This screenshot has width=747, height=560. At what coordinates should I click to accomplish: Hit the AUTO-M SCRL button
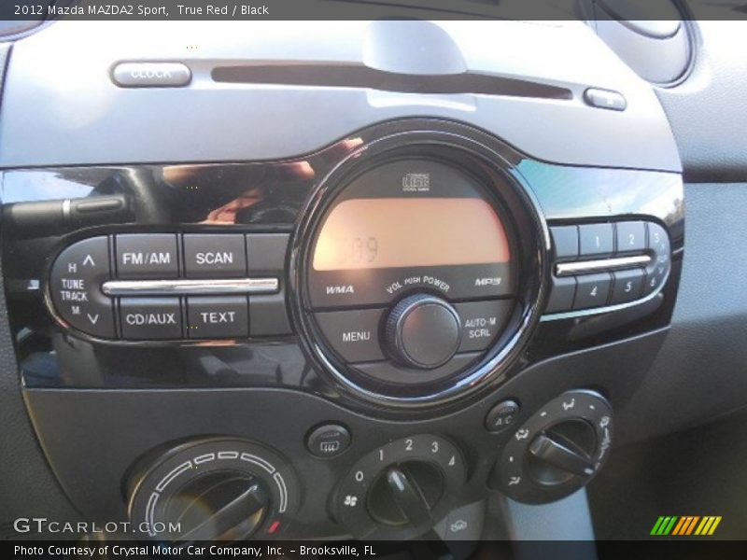click(x=480, y=328)
